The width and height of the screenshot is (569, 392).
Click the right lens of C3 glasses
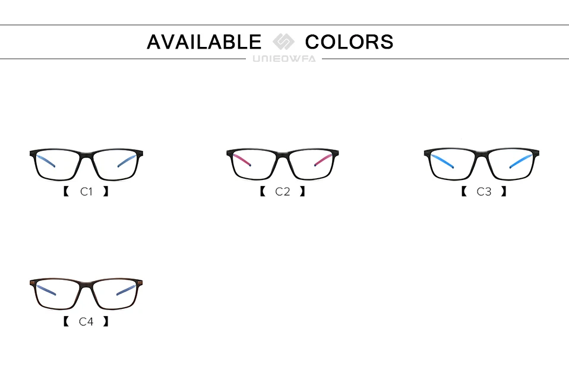pyautogui.click(x=510, y=165)
